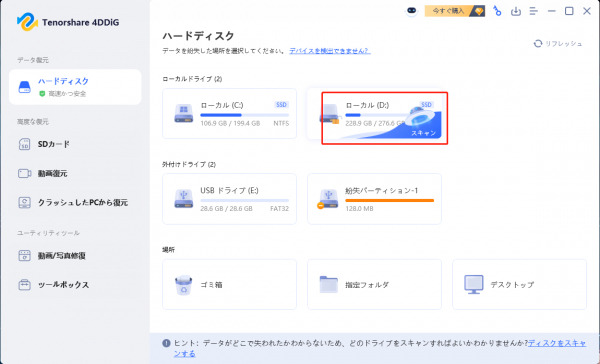Click the 106.9 GB / 199.4 GB text
Image resolution: width=600 pixels, height=364 pixels.
coord(230,123)
